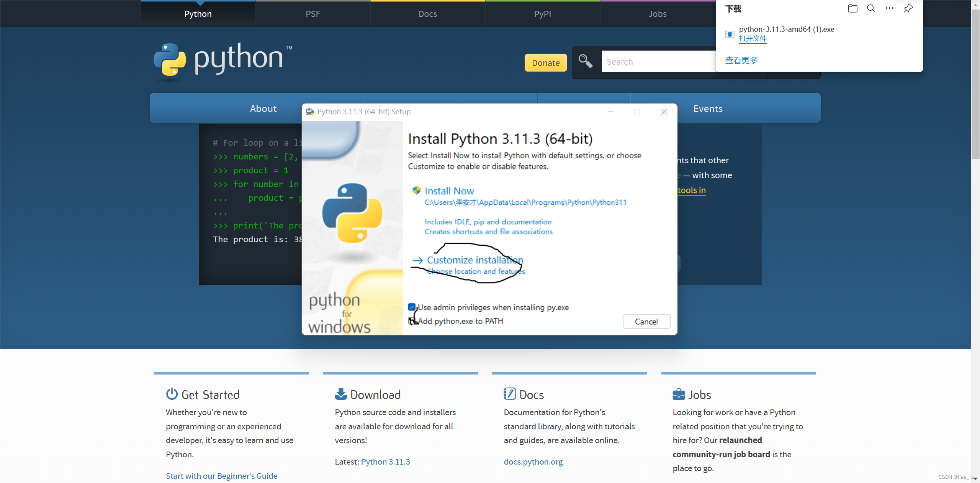Screen dimensions: 980x483
Task: Click the magnifying glass search icon
Action: 585,61
